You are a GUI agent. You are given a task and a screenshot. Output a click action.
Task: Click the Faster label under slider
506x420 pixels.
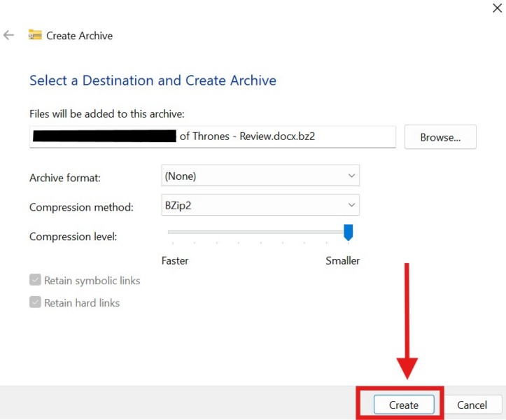click(x=175, y=260)
